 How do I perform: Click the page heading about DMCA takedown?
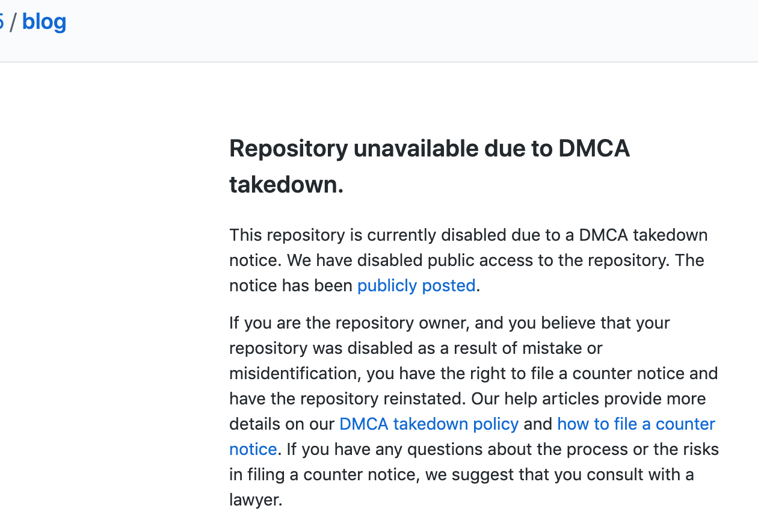coord(430,166)
